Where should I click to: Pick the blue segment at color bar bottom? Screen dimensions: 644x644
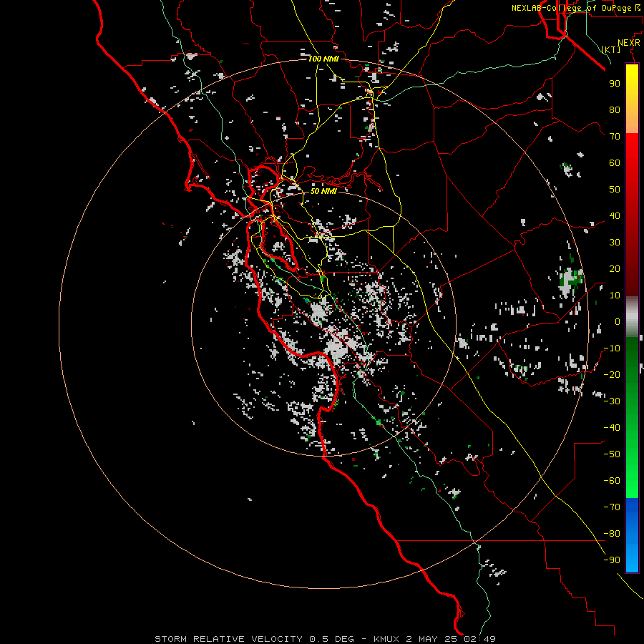pyautogui.click(x=632, y=535)
